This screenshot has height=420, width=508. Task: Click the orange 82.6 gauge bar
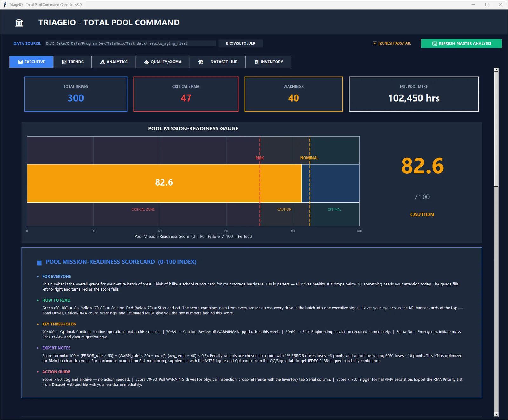point(164,183)
